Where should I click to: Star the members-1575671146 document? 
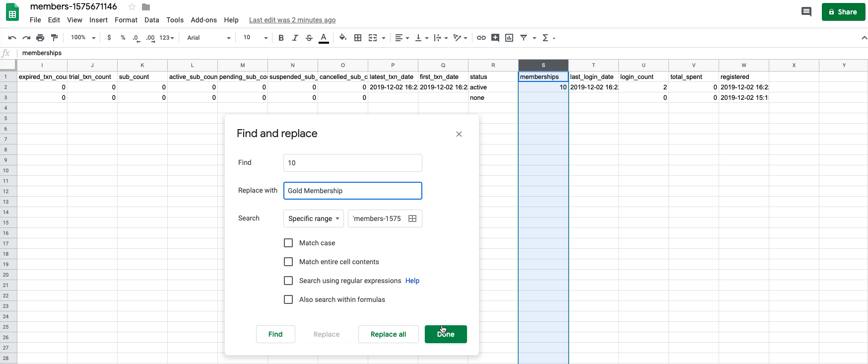click(132, 7)
